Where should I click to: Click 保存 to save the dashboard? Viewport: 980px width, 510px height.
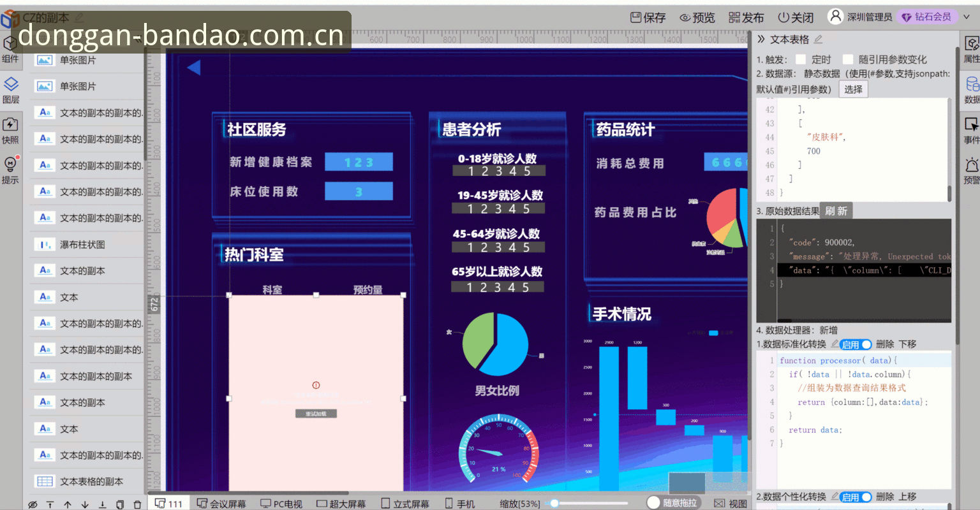click(648, 17)
